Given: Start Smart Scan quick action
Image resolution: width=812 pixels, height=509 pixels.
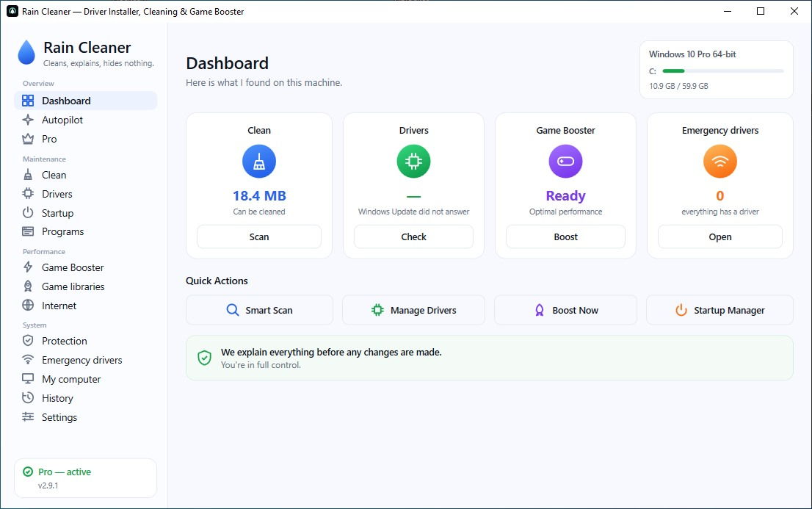Looking at the screenshot, I should 259,310.
